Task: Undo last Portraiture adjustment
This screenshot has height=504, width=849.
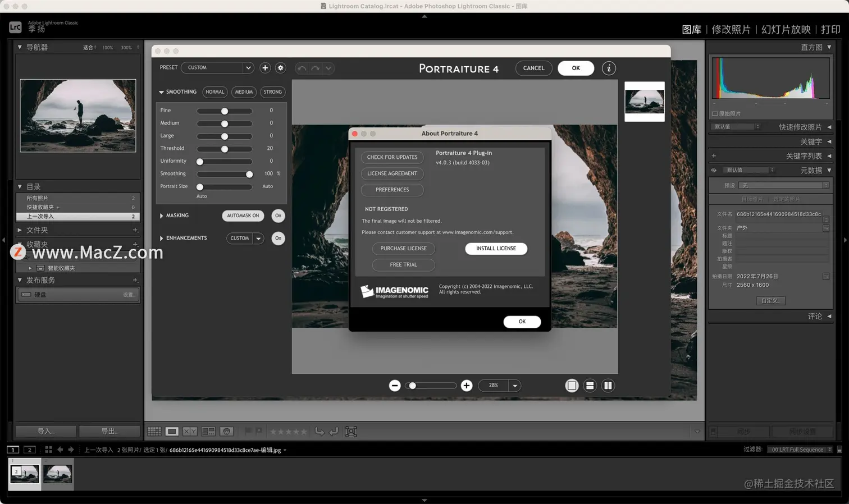Action: [x=302, y=68]
